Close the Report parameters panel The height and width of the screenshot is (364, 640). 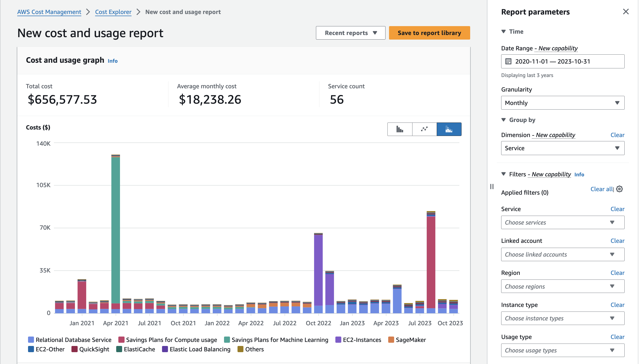point(626,12)
